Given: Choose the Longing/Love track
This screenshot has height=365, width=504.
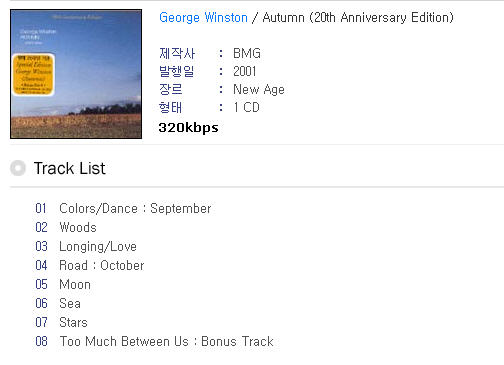Looking at the screenshot, I should (98, 247).
